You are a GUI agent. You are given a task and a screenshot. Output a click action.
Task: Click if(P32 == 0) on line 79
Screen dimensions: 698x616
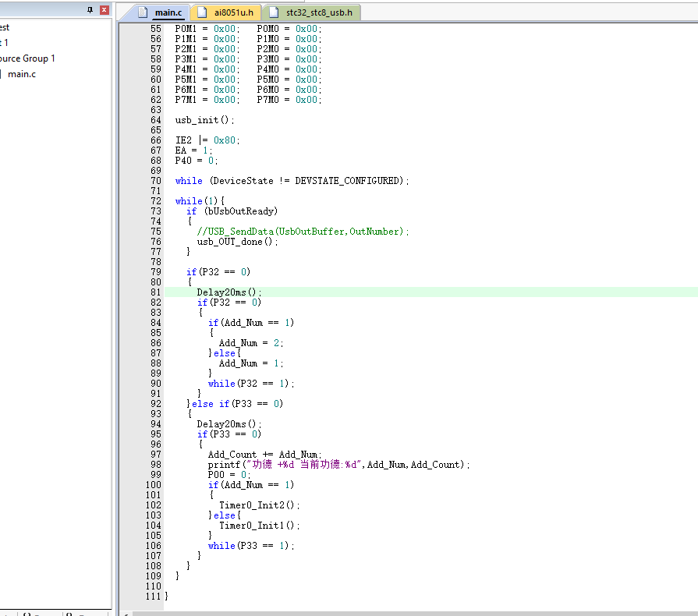point(218,272)
